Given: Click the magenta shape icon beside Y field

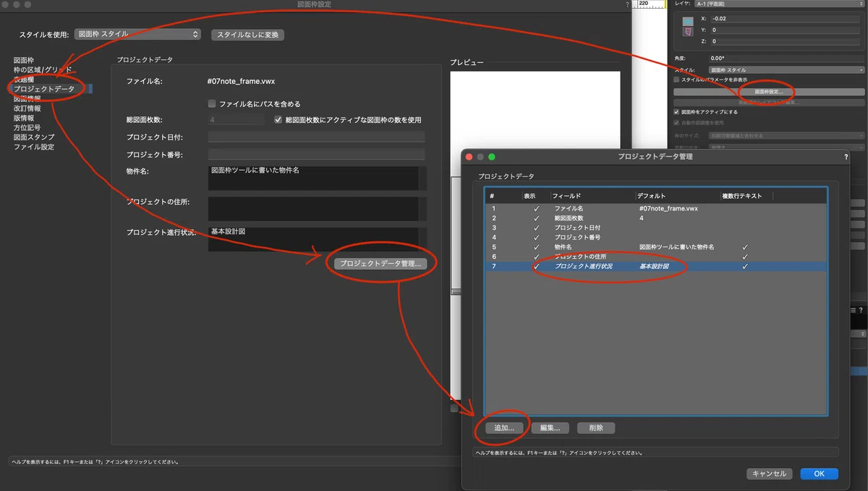Looking at the screenshot, I should (x=687, y=33).
